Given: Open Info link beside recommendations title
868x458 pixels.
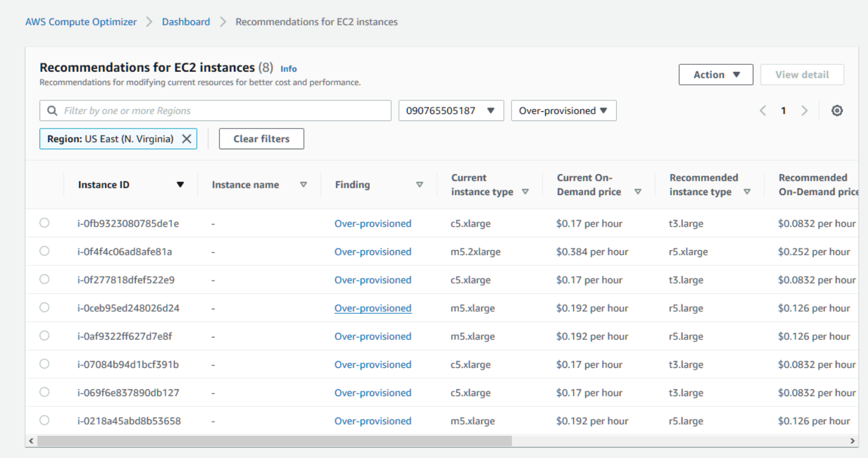Looking at the screenshot, I should (x=288, y=69).
